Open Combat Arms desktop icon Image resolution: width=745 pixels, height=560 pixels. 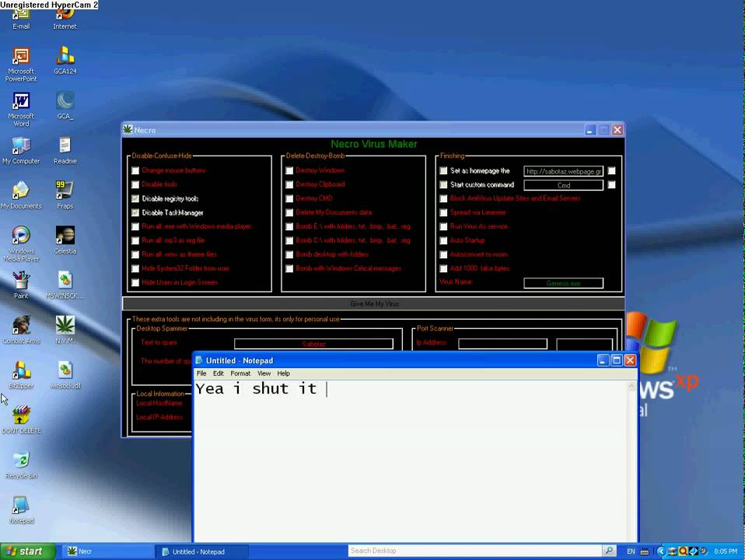(21, 330)
